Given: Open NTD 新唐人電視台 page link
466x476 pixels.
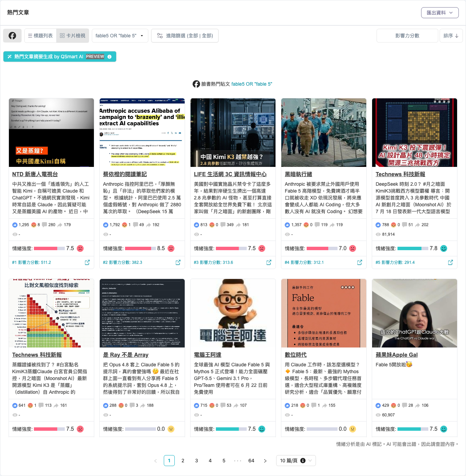Looking at the screenshot, I should [35, 174].
